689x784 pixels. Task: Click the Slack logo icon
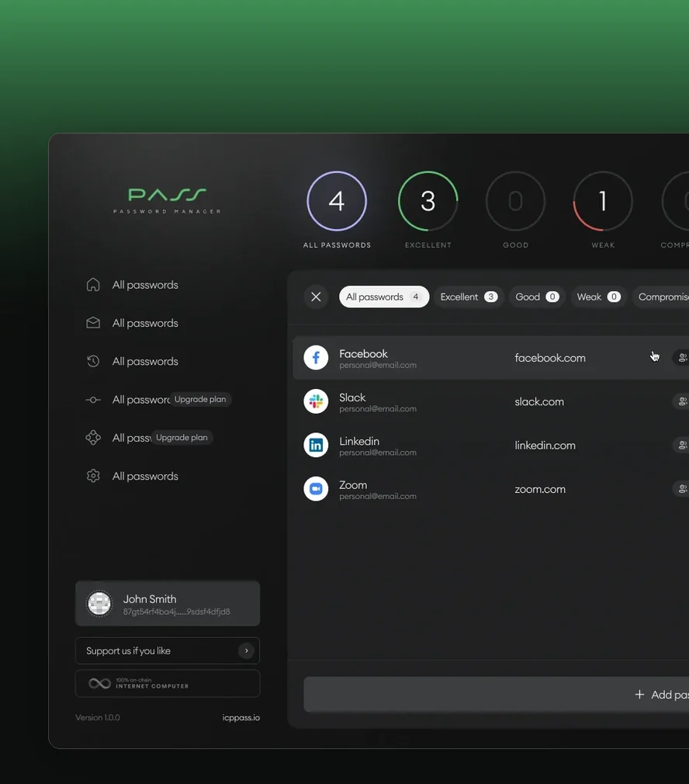316,401
